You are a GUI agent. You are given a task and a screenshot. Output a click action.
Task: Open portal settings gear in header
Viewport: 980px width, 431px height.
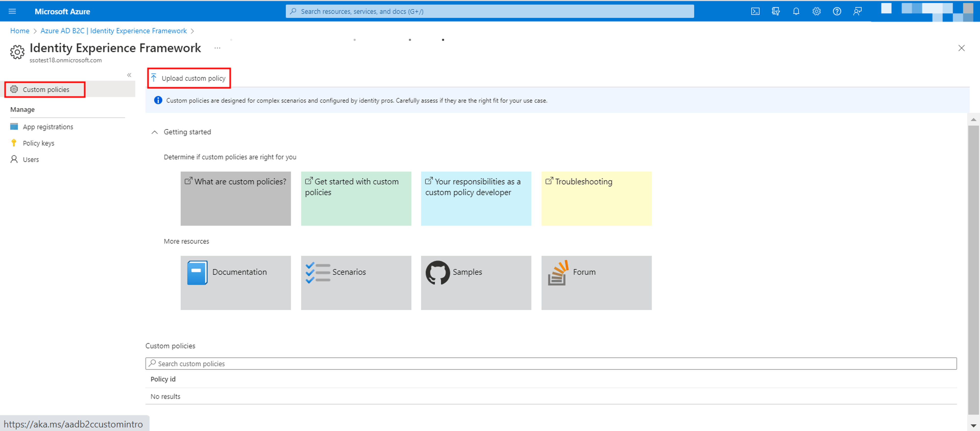[x=816, y=11]
